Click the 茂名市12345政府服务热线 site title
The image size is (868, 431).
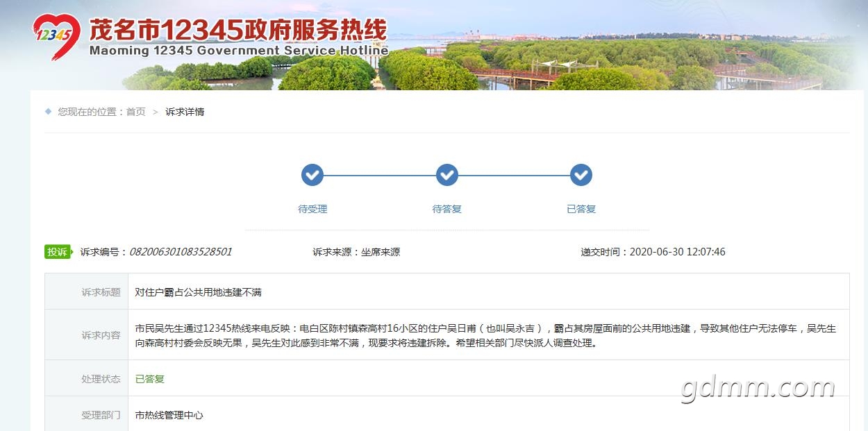pos(238,29)
